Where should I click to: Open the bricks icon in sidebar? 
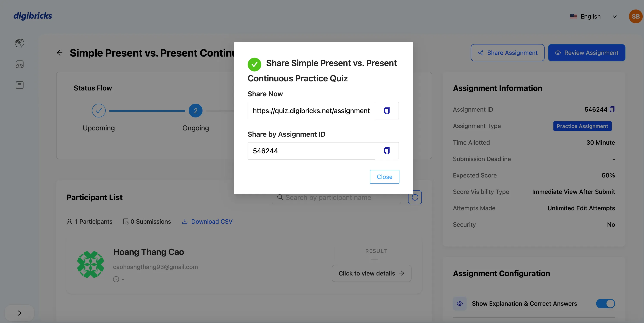pos(19,43)
